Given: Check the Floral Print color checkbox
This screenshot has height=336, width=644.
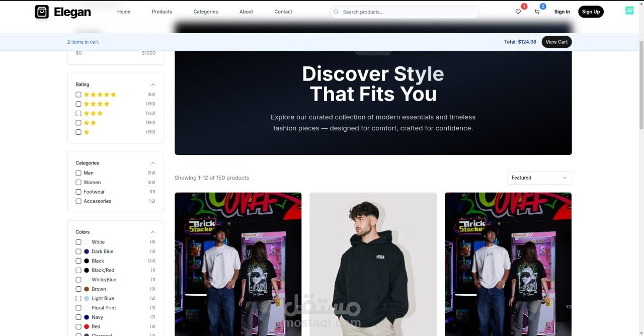Looking at the screenshot, I should tap(78, 308).
